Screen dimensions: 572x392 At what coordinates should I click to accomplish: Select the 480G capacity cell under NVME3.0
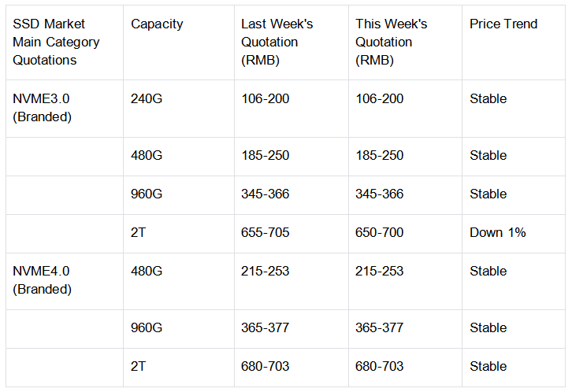coord(147,156)
